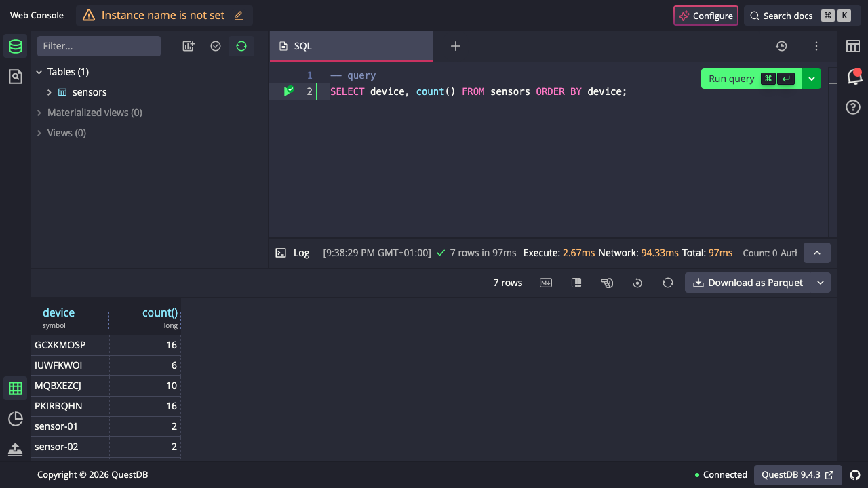Click the Connected status indicator

pyautogui.click(x=722, y=475)
